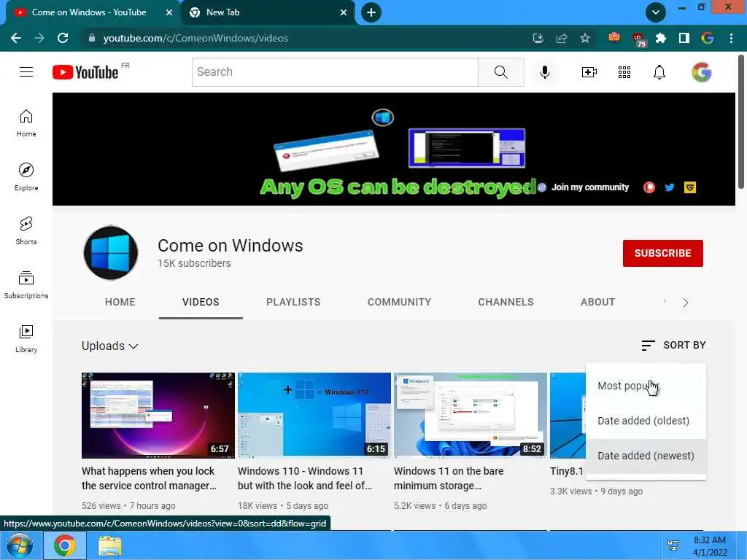Open the Extensions puzzle icon
This screenshot has width=747, height=560.
(661, 38)
